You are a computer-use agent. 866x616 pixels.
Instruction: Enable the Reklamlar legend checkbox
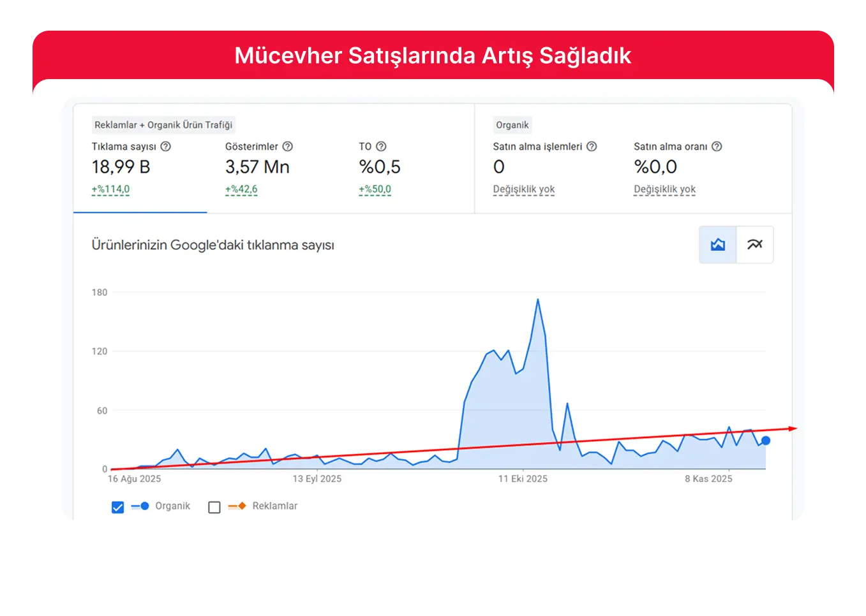tap(214, 506)
